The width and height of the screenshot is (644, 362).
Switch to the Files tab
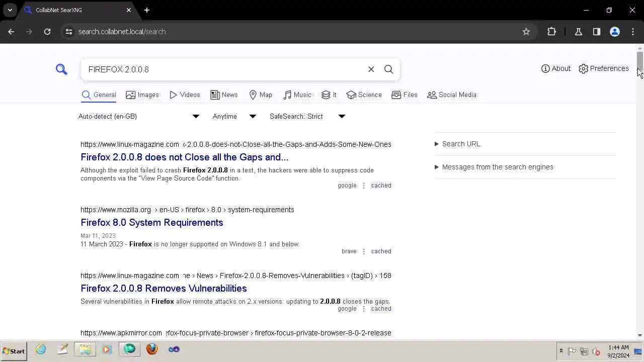click(x=405, y=95)
